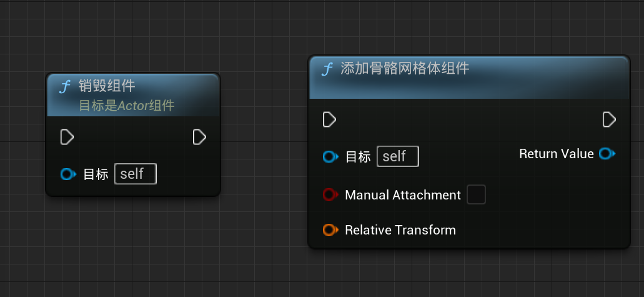Click the Relative Transform label
The image size is (644, 297).
pos(400,229)
